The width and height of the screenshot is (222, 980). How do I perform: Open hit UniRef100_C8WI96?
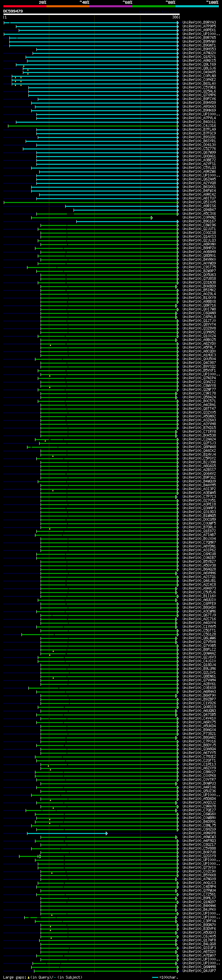click(x=199, y=225)
